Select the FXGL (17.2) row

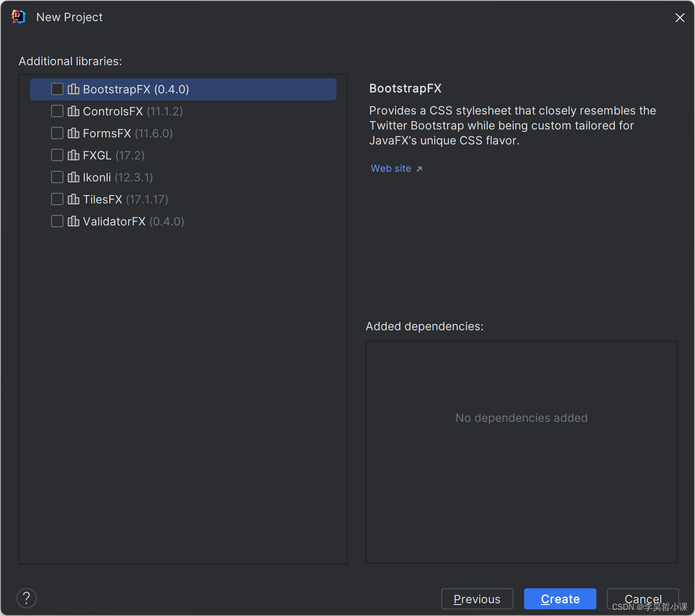point(183,155)
